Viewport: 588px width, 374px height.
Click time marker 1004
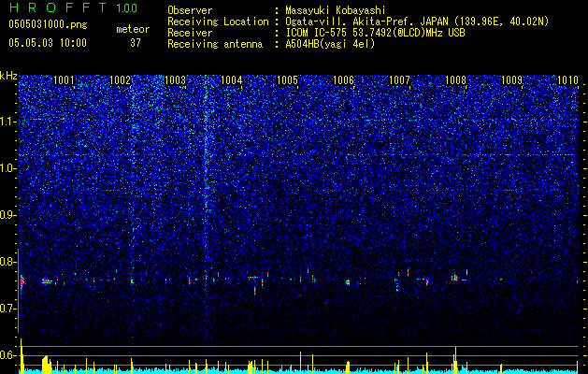pos(232,80)
